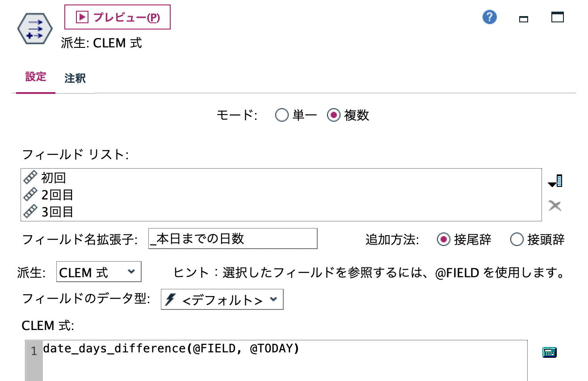Open the expression builder calculator icon

[x=549, y=352]
